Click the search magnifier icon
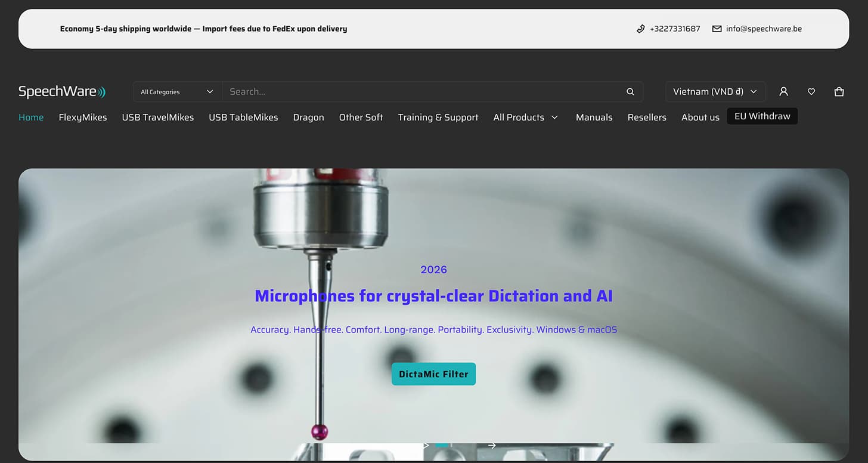The height and width of the screenshot is (463, 868). coord(630,92)
